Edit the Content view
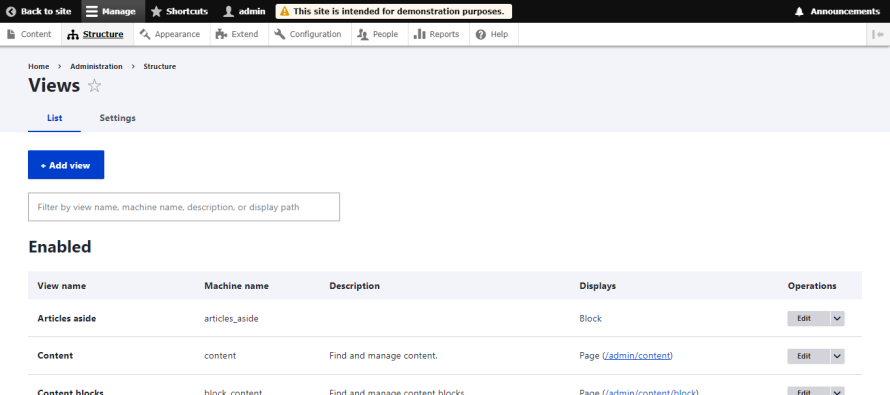The height and width of the screenshot is (395, 890). coord(808,356)
